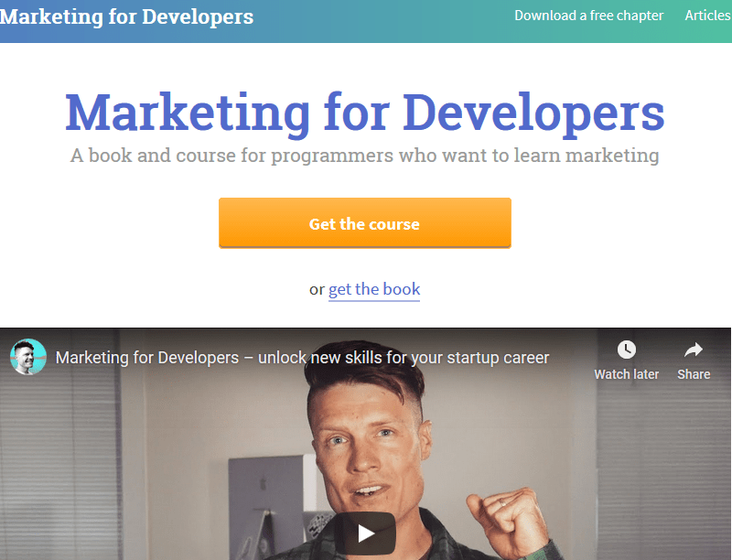
Task: Click the word "or" before the book link
Action: [317, 290]
